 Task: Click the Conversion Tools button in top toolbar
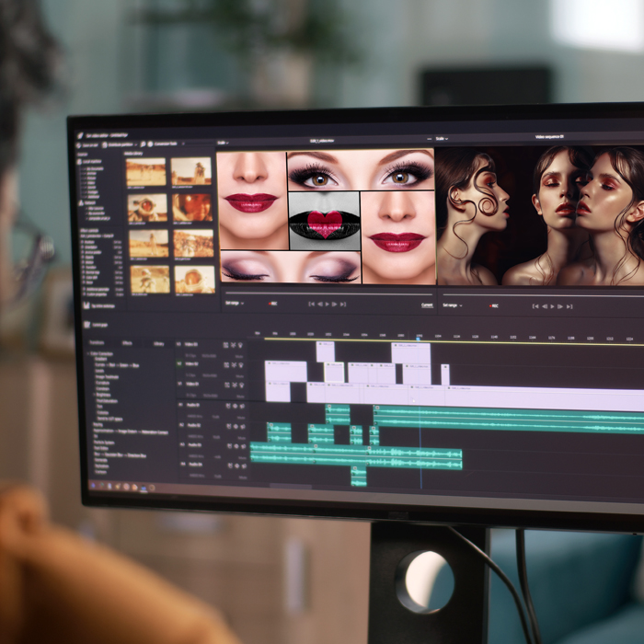162,144
